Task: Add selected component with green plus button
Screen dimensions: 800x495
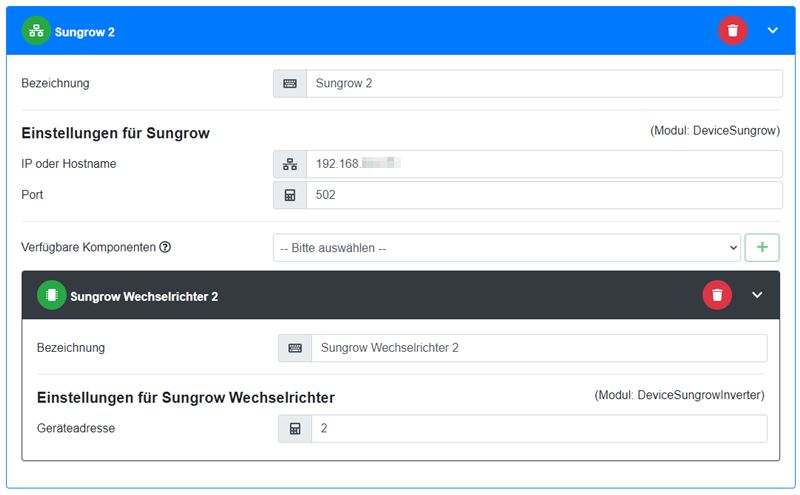Action: [762, 248]
